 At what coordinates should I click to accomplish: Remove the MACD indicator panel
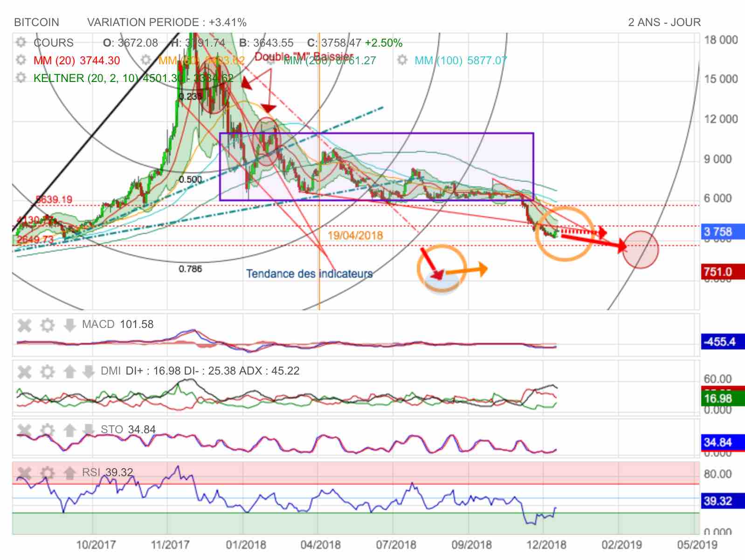coord(25,325)
